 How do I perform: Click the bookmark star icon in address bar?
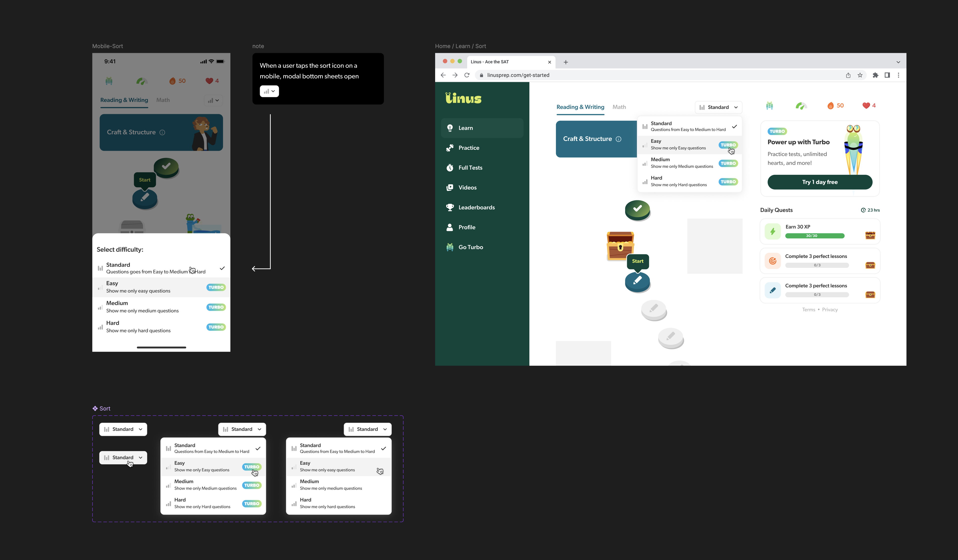click(x=860, y=75)
